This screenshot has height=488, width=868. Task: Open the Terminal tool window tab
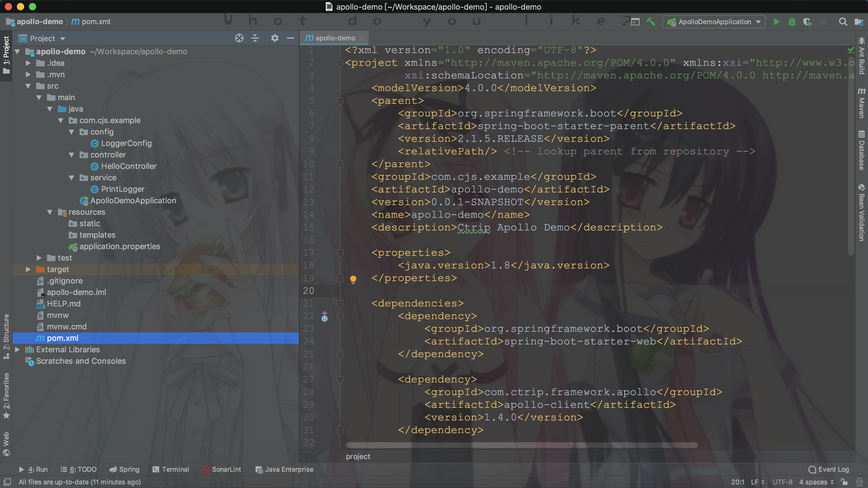coord(171,470)
